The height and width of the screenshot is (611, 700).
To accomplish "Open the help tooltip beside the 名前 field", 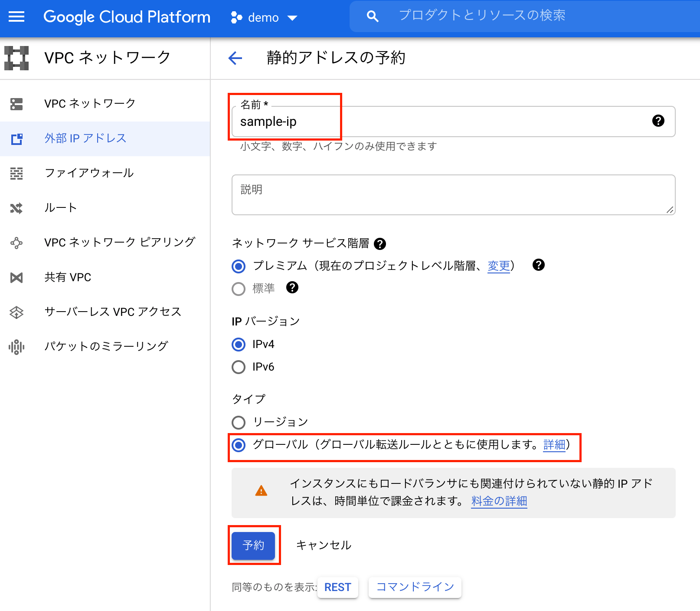I will pyautogui.click(x=658, y=122).
